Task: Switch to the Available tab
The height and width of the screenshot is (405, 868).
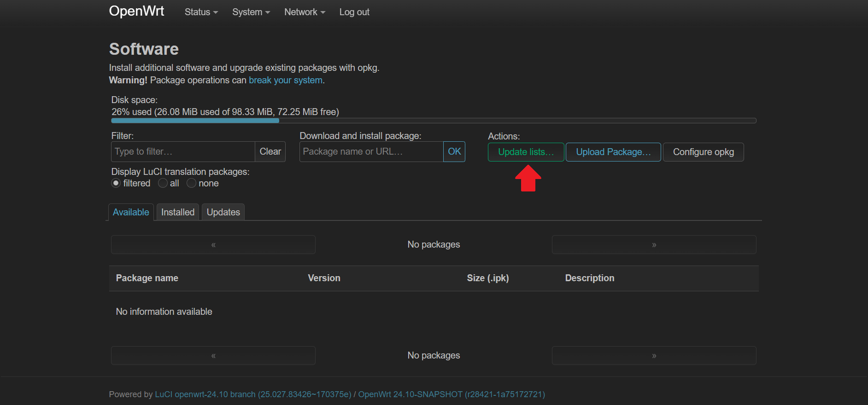Action: click(131, 212)
